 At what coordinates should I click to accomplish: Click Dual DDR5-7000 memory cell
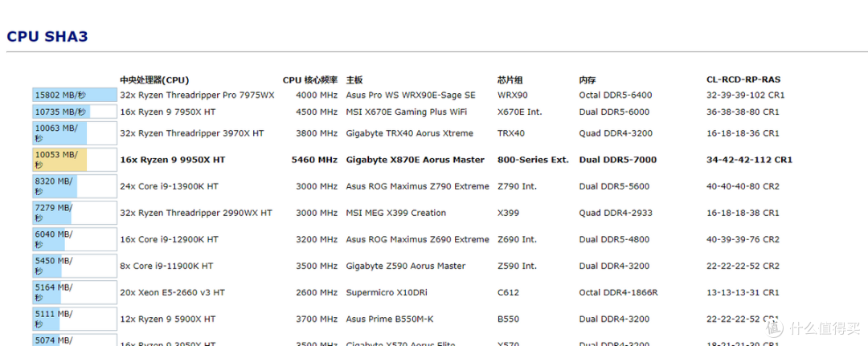click(x=618, y=160)
